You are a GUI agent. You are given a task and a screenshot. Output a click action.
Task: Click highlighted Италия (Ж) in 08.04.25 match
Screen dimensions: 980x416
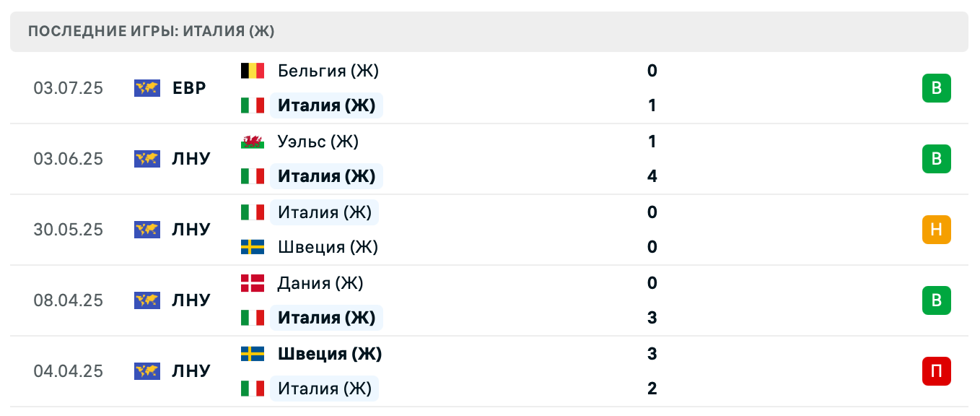(326, 318)
